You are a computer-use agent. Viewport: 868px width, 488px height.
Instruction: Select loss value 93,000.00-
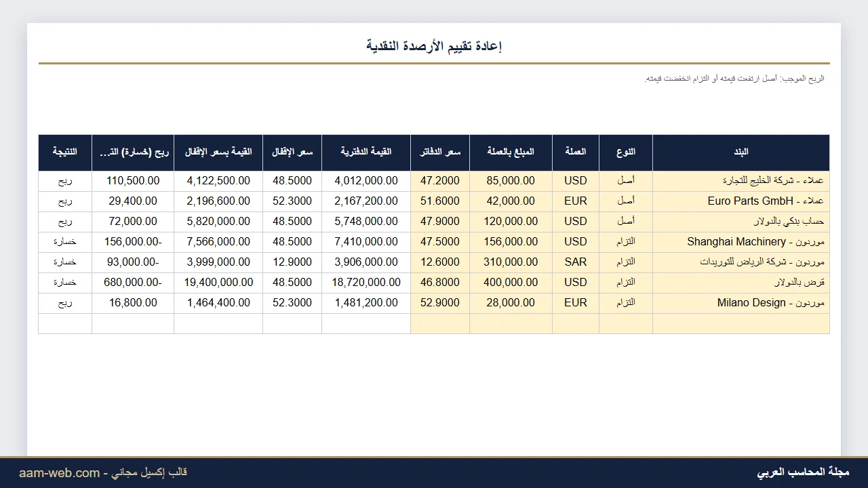(x=133, y=262)
